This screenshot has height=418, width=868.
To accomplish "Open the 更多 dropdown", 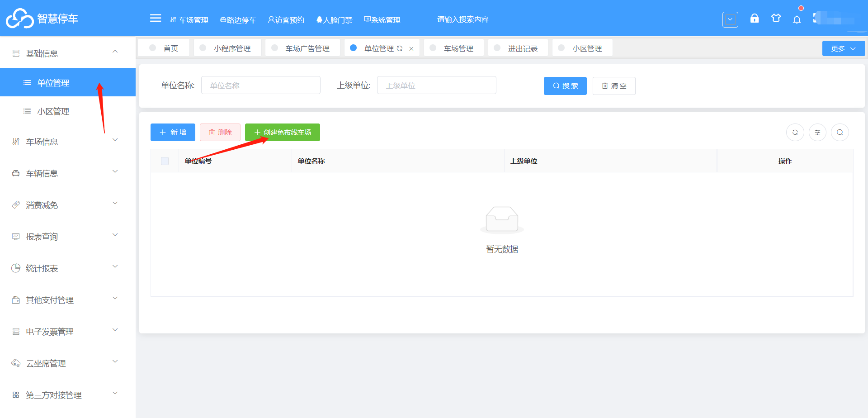I will tap(844, 48).
